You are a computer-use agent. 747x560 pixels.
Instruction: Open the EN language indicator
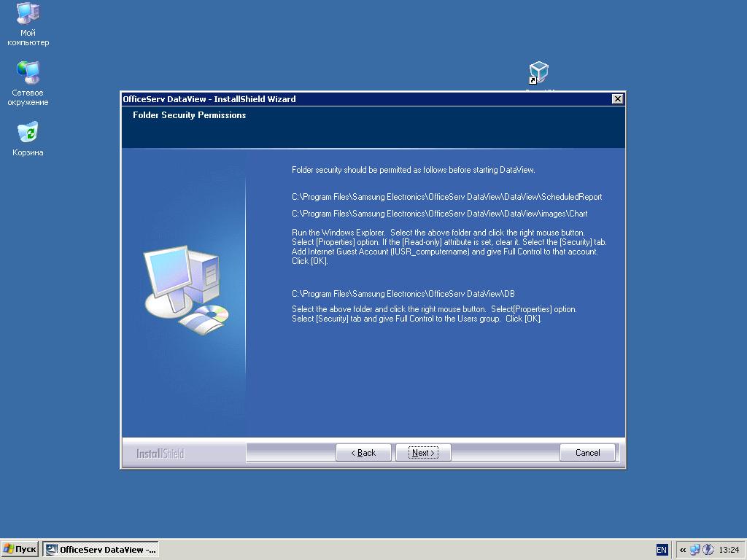click(662, 550)
